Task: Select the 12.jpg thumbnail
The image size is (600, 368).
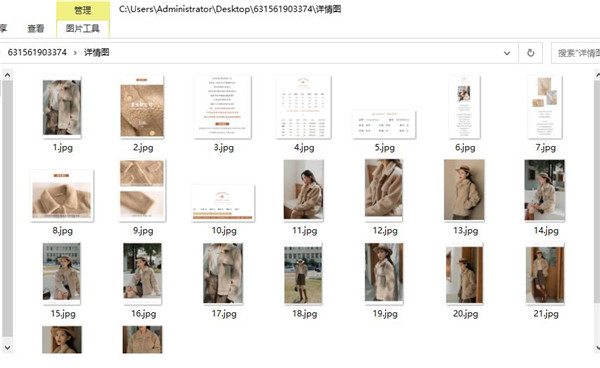Action: click(384, 191)
